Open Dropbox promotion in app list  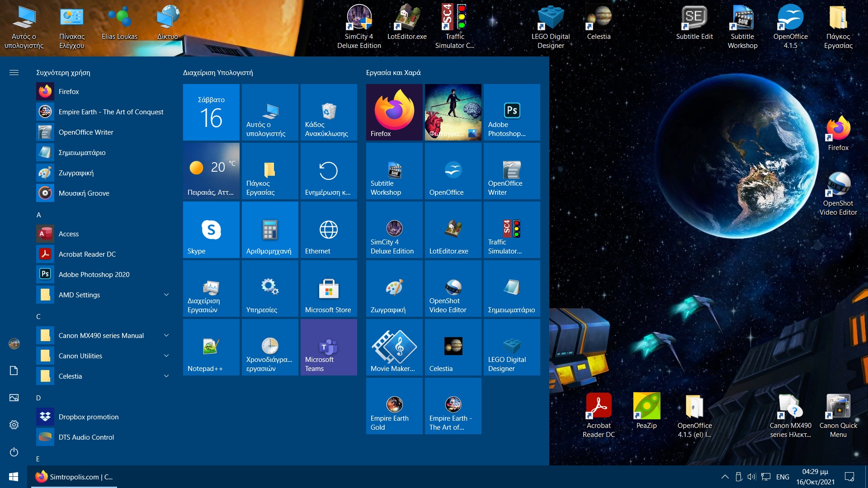pyautogui.click(x=104, y=417)
